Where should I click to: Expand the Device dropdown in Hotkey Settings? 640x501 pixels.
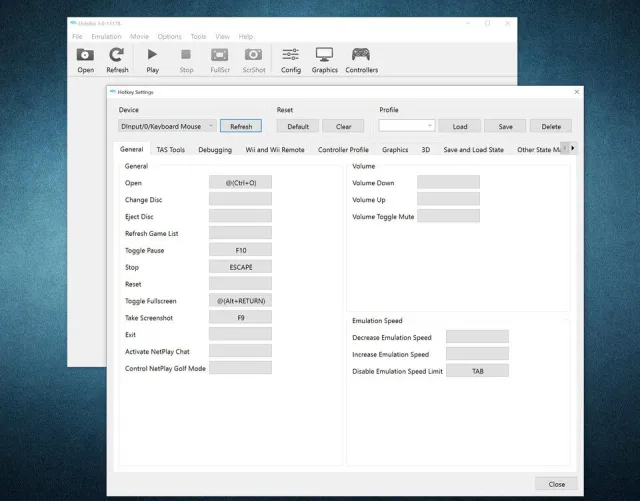point(167,126)
